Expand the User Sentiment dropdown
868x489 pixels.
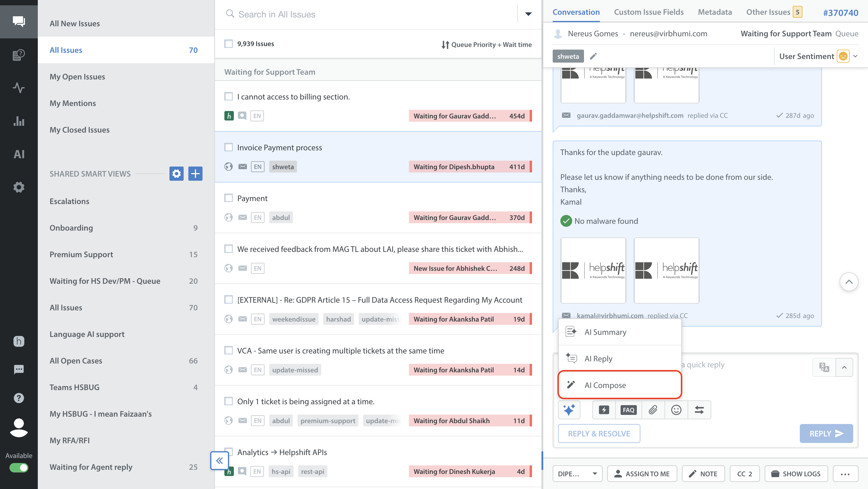(855, 56)
